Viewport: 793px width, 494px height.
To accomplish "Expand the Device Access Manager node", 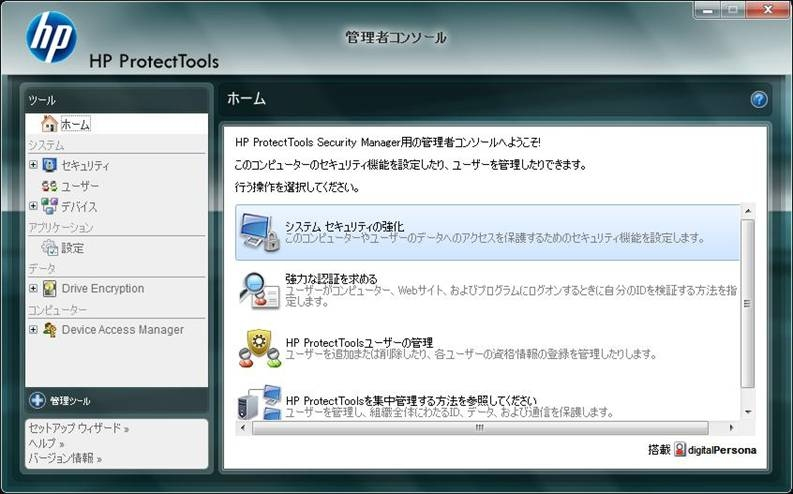I will (33, 330).
